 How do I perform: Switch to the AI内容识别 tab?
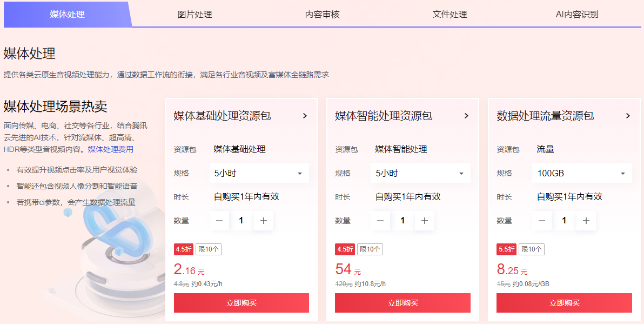point(577,15)
